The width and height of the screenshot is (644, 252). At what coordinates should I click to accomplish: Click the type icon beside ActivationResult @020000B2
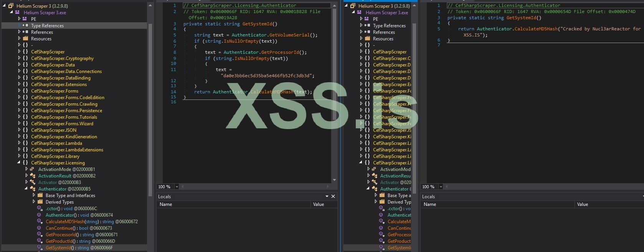coord(33,176)
